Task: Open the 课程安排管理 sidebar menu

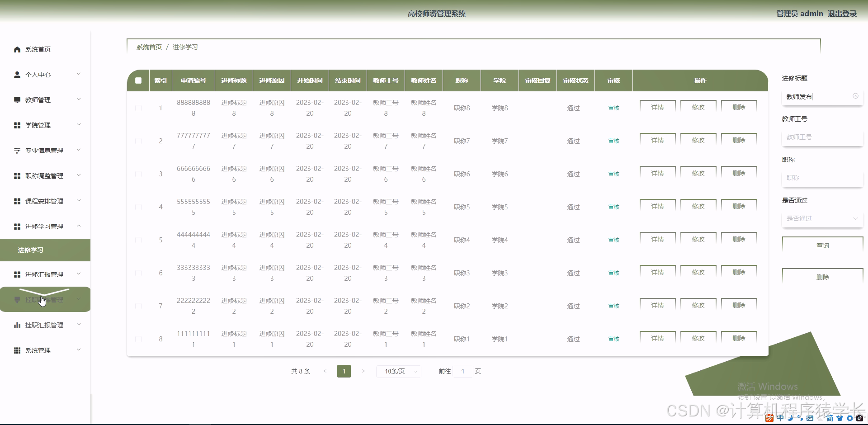Action: [45, 201]
